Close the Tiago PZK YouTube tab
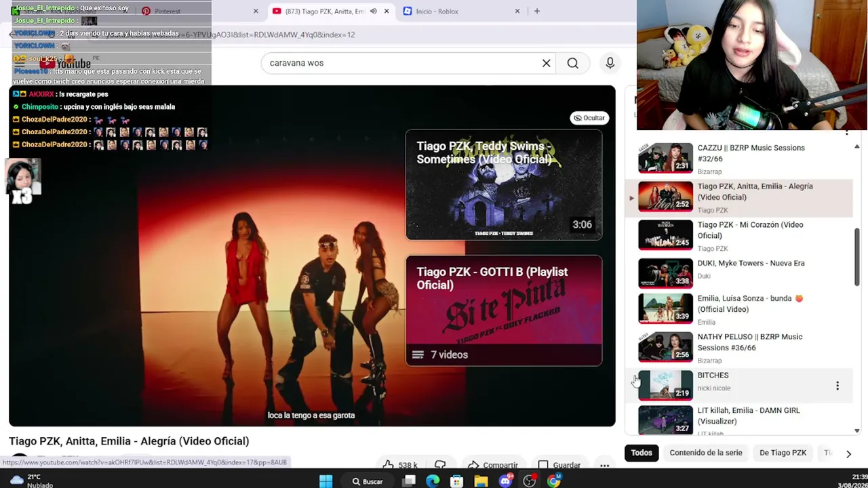This screenshot has height=488, width=868. 387,12
